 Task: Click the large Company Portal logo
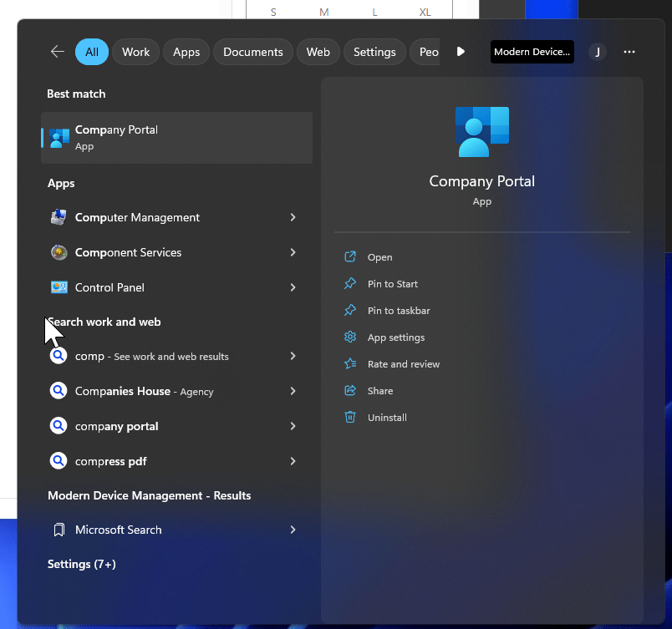click(482, 131)
